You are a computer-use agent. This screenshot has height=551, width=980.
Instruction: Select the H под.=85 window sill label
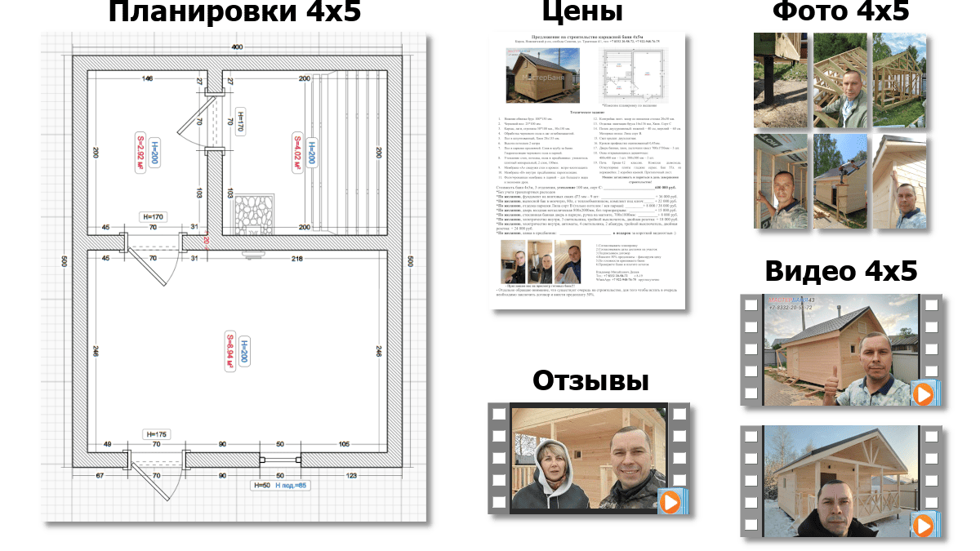(x=292, y=486)
